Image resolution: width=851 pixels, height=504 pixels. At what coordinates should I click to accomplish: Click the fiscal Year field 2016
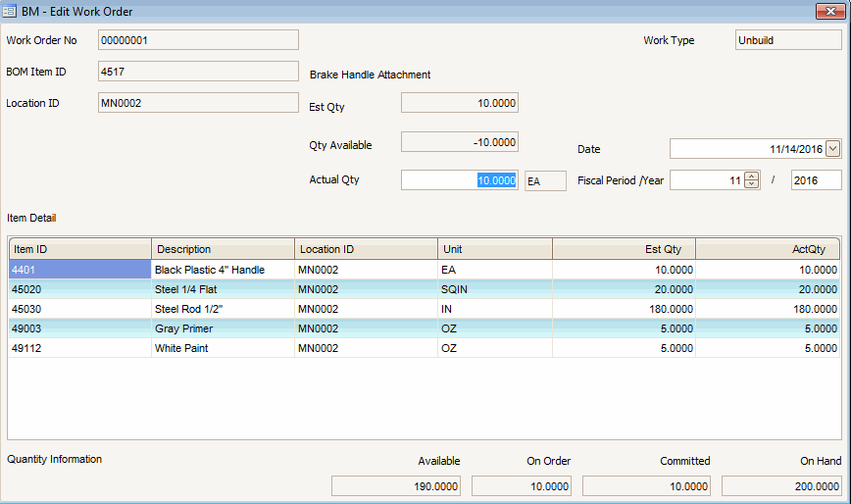[x=817, y=180]
